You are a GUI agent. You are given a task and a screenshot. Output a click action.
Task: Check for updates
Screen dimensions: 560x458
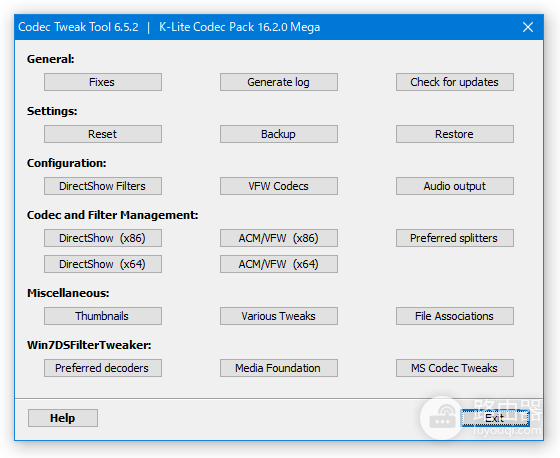455,82
